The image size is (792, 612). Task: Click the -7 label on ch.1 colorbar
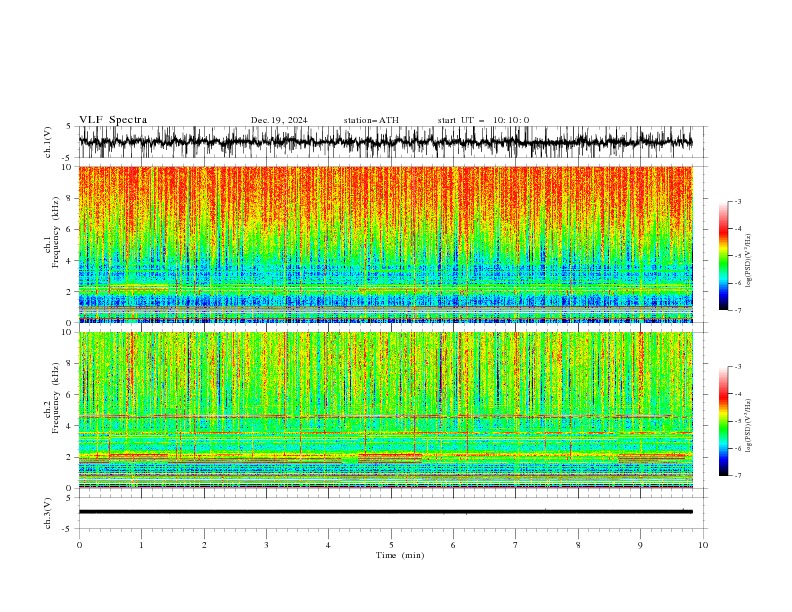coord(737,310)
